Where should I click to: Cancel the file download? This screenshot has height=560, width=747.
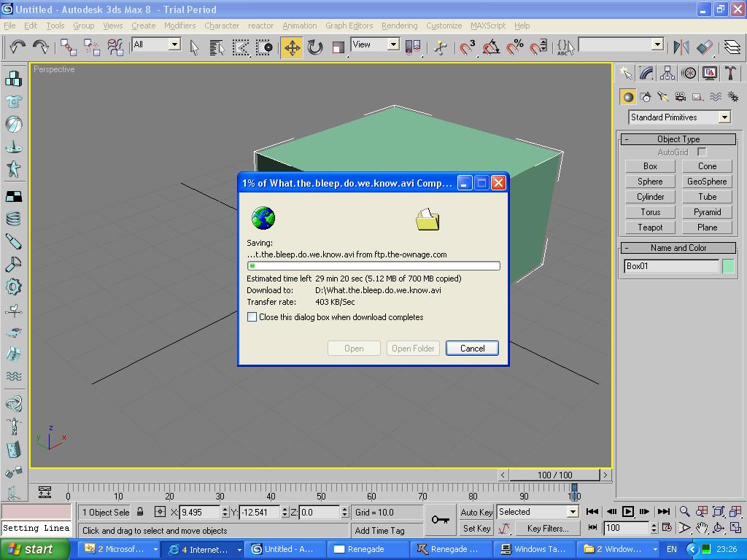(x=472, y=349)
